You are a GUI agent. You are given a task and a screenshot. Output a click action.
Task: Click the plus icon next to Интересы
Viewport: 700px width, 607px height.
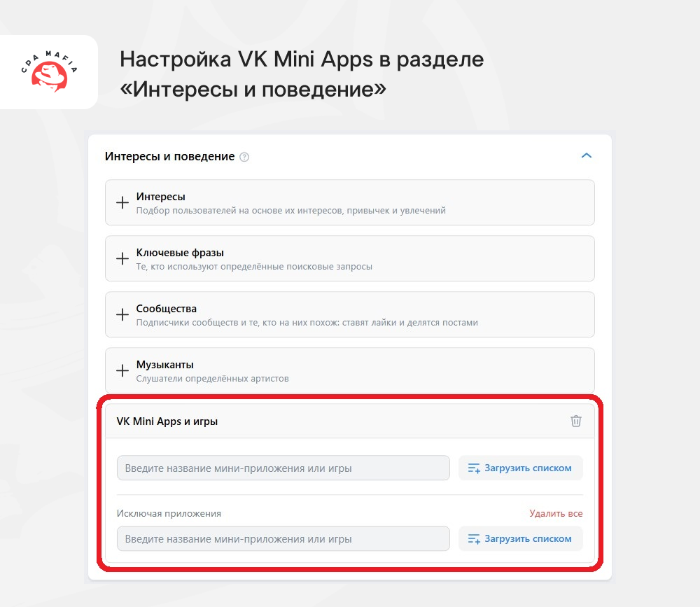122,202
